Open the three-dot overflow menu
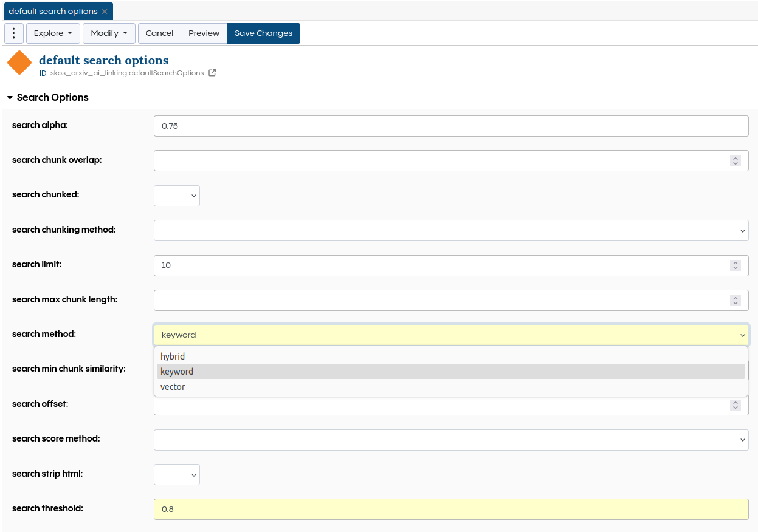Image resolution: width=758 pixels, height=532 pixels. pyautogui.click(x=13, y=33)
